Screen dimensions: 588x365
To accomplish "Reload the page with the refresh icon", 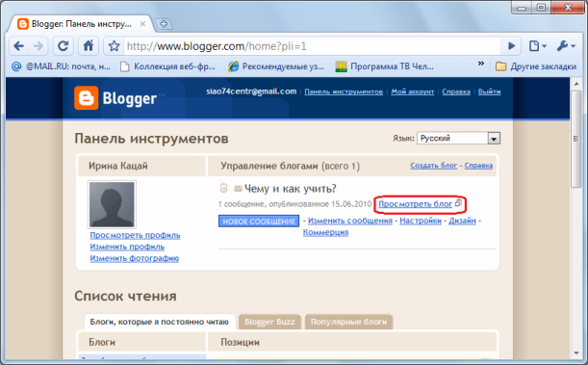I will (63, 46).
